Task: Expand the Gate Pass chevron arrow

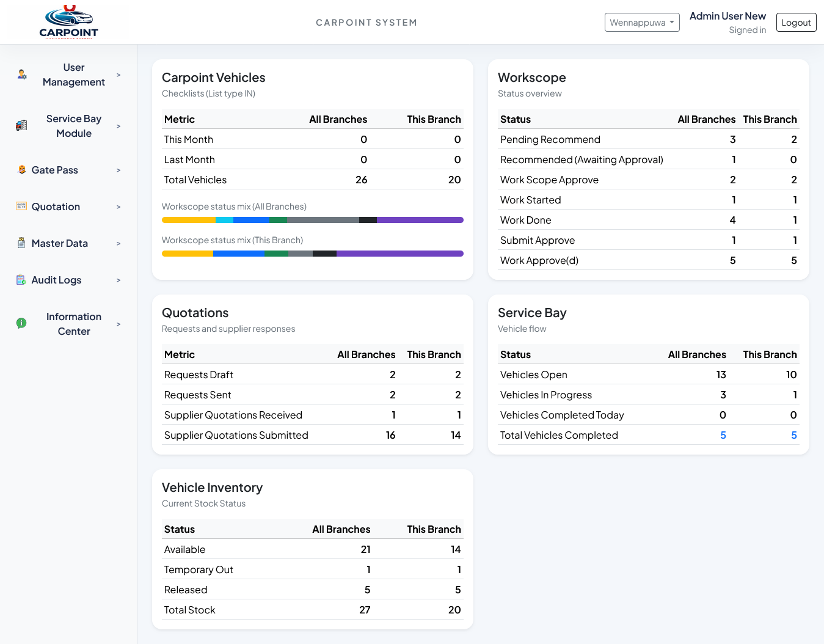Action: pyautogui.click(x=118, y=170)
